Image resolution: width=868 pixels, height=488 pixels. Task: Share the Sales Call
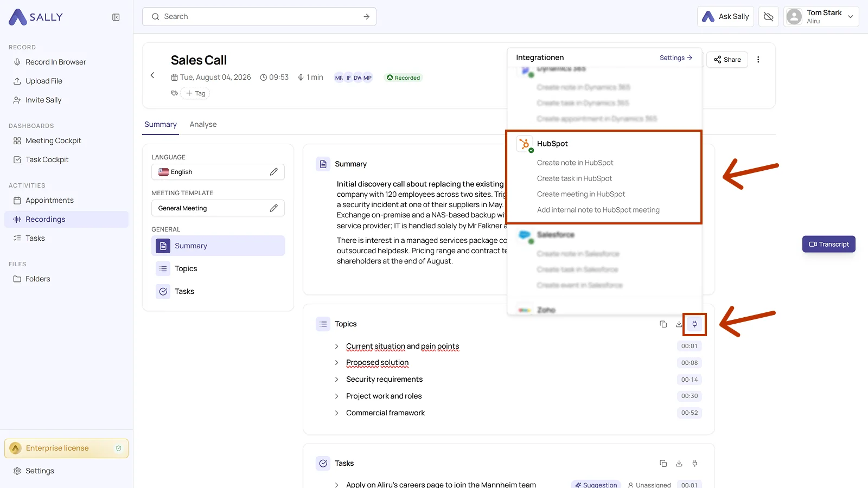tap(727, 60)
